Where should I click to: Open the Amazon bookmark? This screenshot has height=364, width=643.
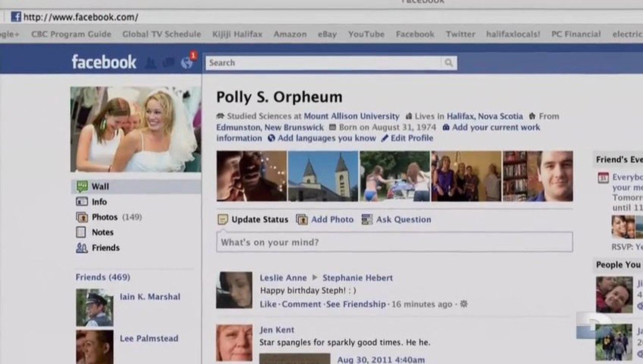tap(290, 34)
